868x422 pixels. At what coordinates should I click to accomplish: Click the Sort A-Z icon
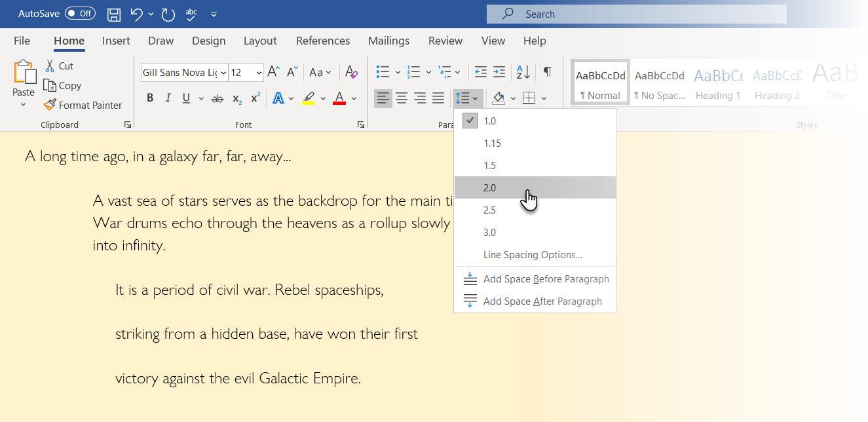click(523, 71)
